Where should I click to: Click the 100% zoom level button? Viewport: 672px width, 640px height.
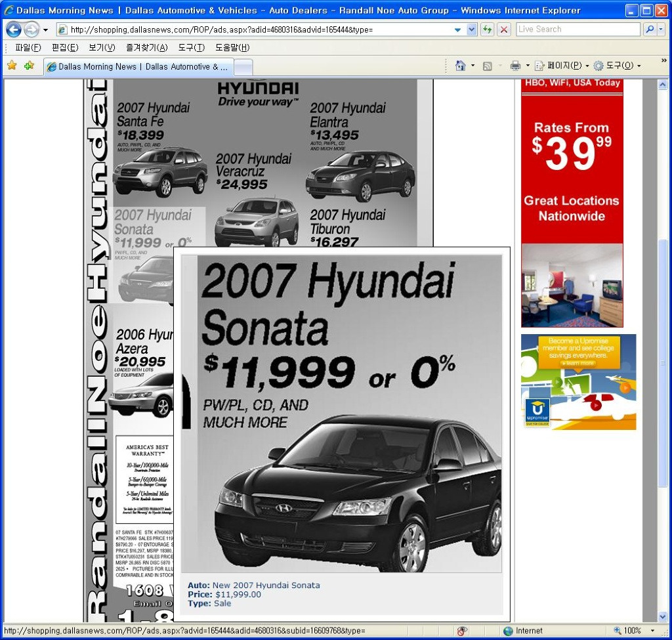click(x=627, y=631)
